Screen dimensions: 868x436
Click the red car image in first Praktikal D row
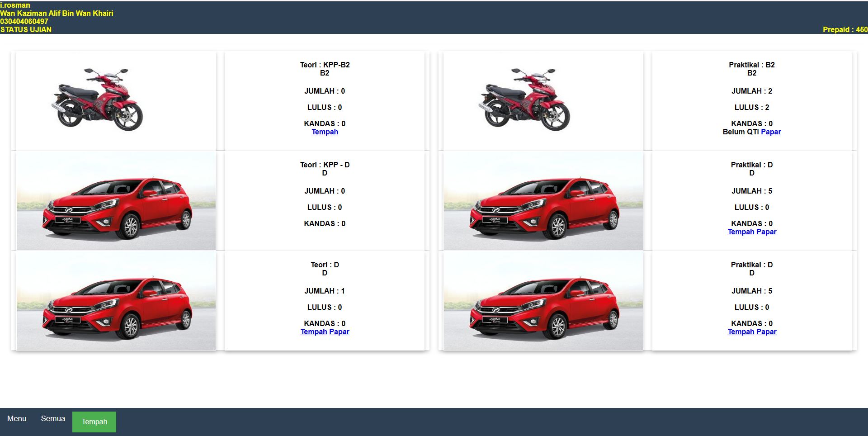pyautogui.click(x=543, y=201)
